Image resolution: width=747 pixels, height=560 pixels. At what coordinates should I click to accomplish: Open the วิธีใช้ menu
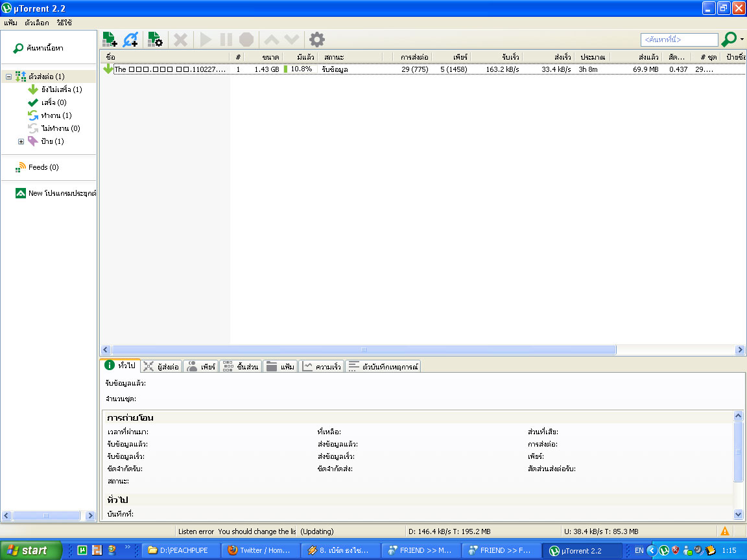click(64, 23)
